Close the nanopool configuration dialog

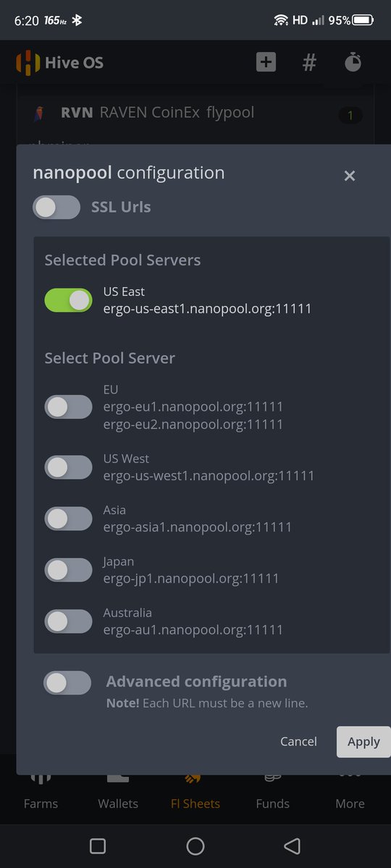click(350, 176)
